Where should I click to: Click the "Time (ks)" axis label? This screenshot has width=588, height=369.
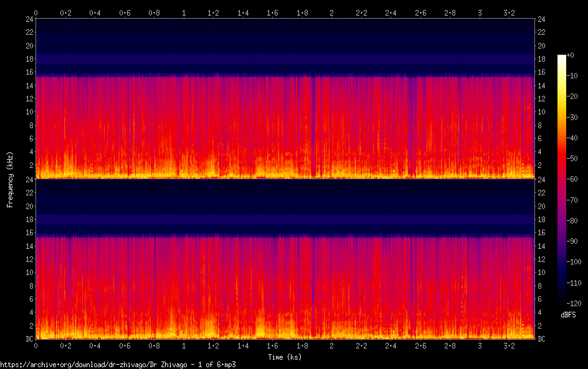click(284, 357)
